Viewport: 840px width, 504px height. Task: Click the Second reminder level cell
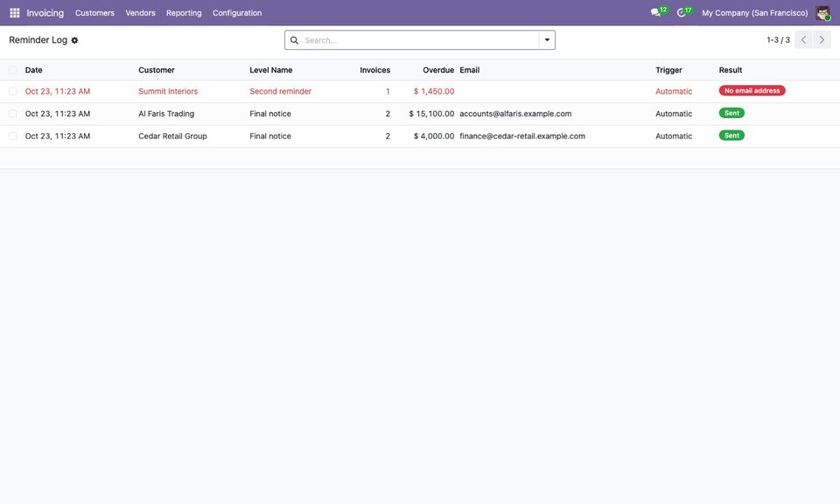(x=280, y=92)
